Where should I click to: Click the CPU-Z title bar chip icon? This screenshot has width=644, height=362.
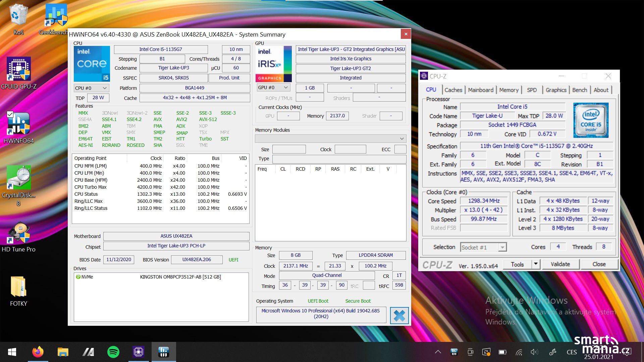pyautogui.click(x=424, y=76)
